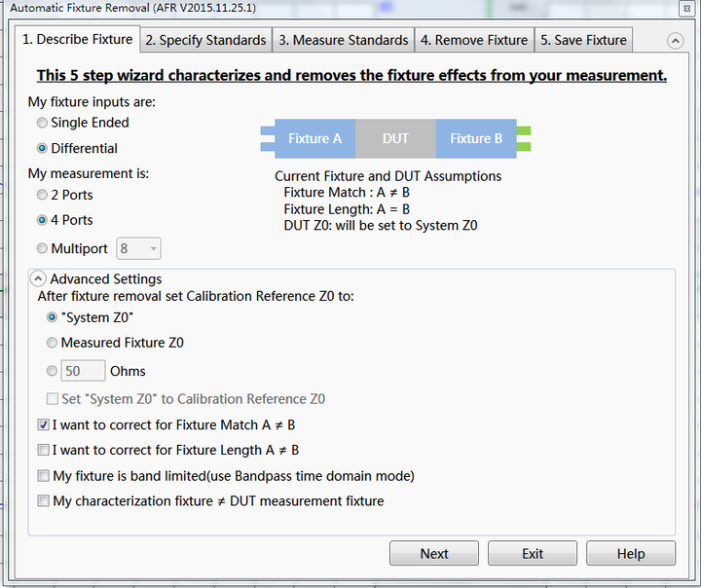Image resolution: width=701 pixels, height=588 pixels.
Task: Go to the Remove Fixture tab
Action: [473, 40]
